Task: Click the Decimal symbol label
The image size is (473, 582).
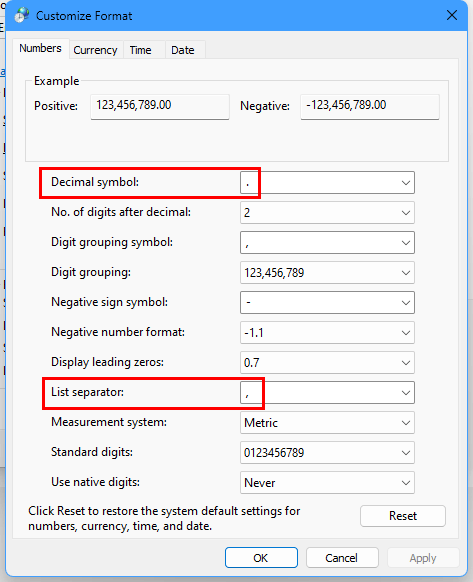Action: click(95, 182)
